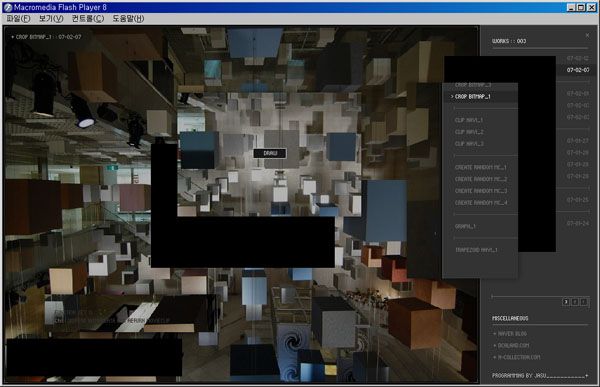600x387 pixels.
Task: Select the GRAPH_1 entry
Action: [465, 226]
